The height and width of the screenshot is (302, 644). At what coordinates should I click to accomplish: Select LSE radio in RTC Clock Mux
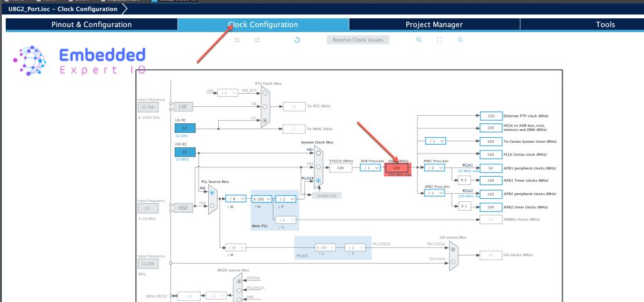click(265, 106)
